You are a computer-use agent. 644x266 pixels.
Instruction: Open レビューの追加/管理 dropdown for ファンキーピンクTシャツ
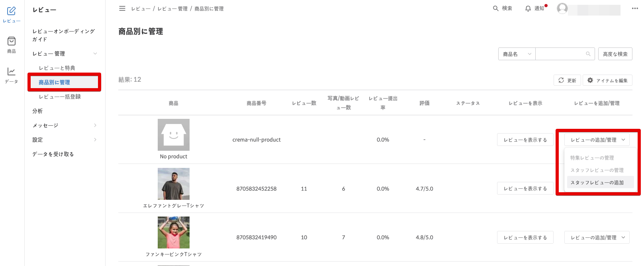coord(597,237)
